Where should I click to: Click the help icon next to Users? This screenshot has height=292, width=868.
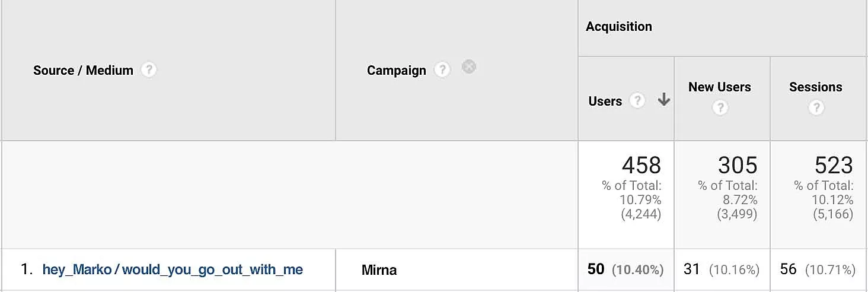tap(637, 101)
